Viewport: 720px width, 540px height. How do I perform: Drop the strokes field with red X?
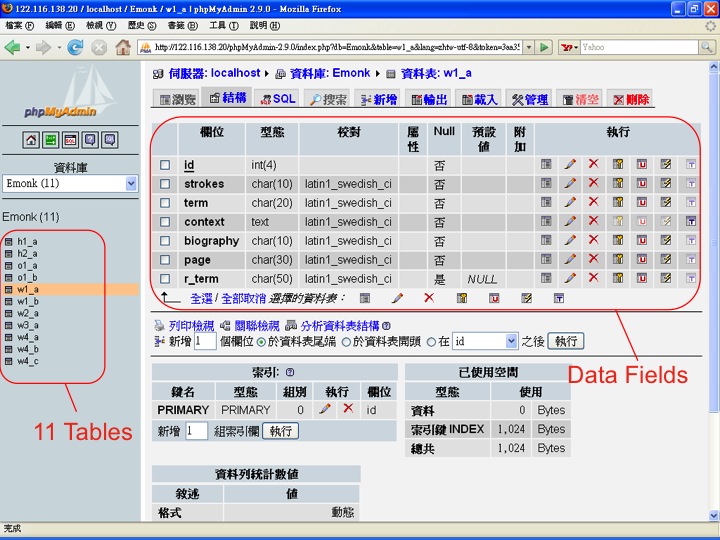tap(594, 183)
